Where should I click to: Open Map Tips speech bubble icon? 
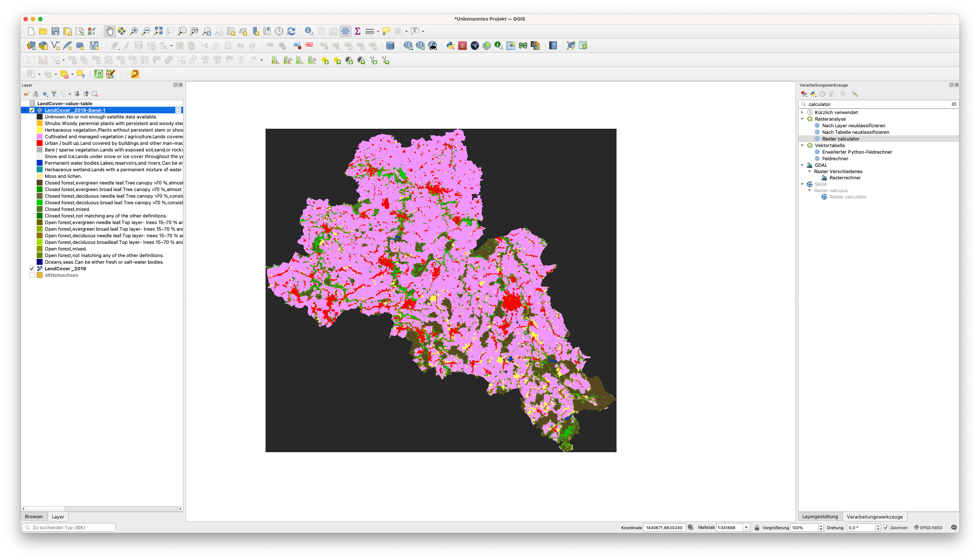(x=386, y=31)
